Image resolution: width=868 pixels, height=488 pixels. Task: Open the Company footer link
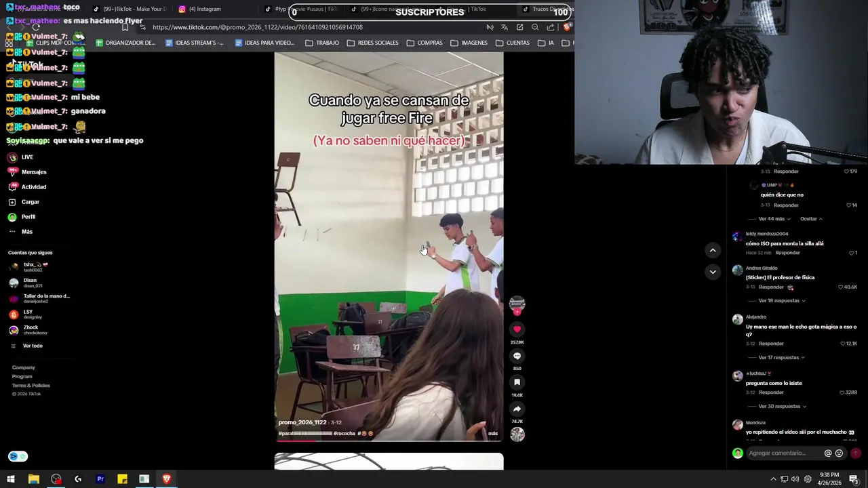pyautogui.click(x=23, y=367)
